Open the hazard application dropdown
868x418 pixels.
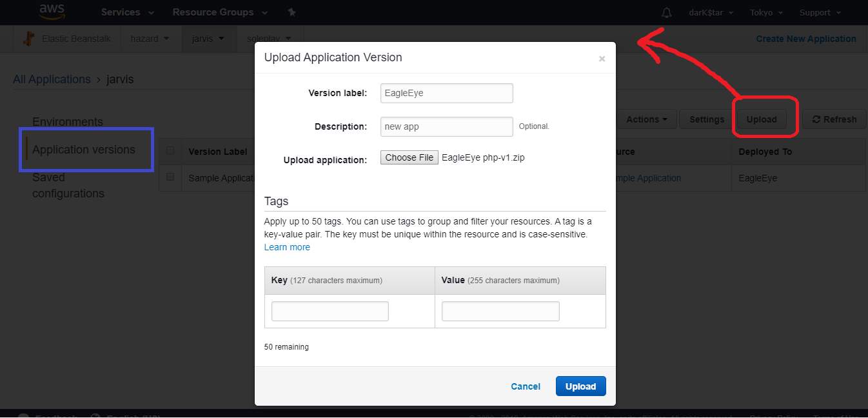(150, 39)
